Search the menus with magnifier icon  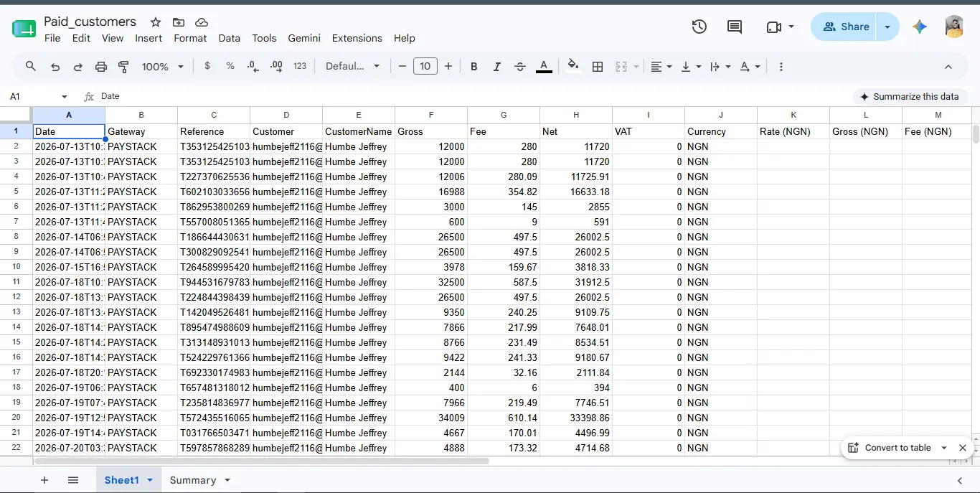31,66
